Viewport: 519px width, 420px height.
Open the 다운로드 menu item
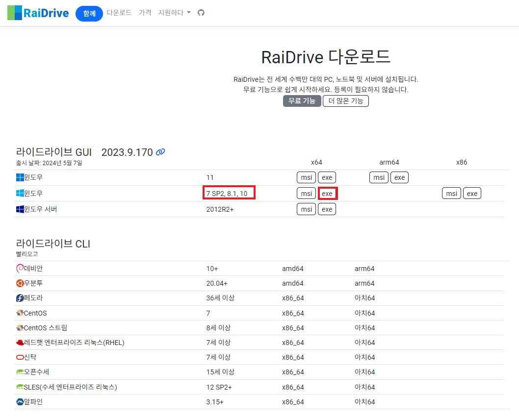tap(119, 13)
